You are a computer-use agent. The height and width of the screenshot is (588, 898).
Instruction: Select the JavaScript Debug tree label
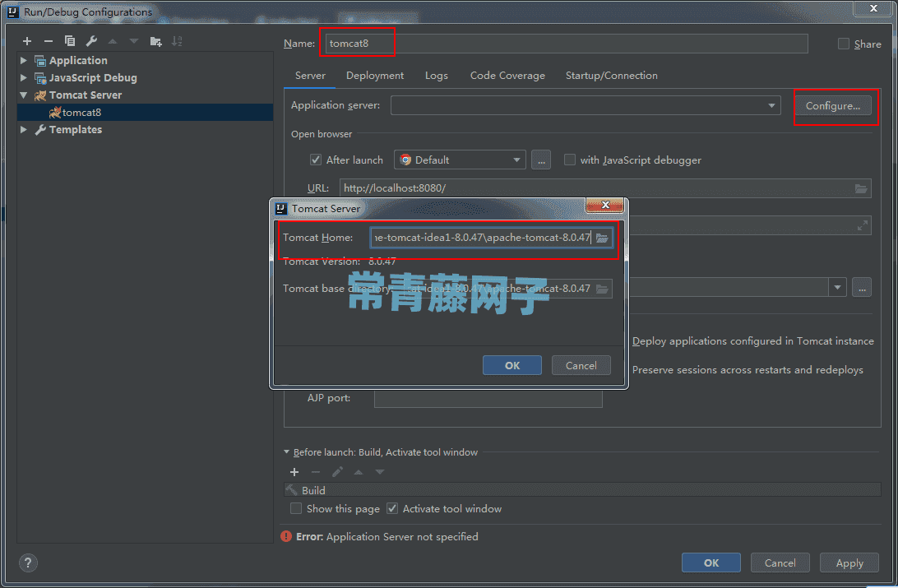click(x=93, y=77)
